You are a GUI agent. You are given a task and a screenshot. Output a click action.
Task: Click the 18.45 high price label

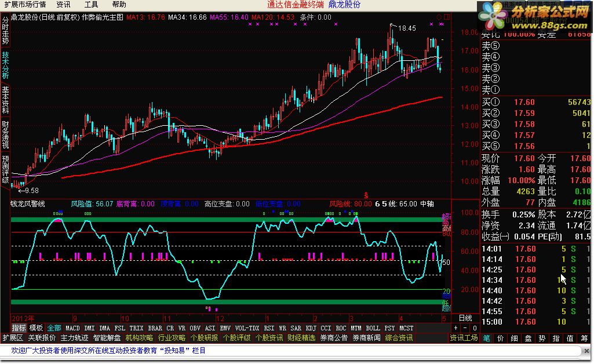[407, 28]
